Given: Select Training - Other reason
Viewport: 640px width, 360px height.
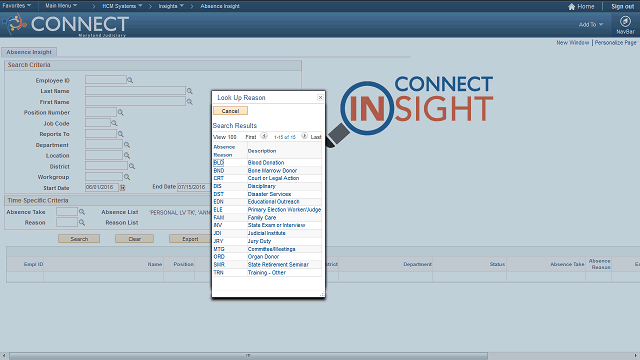Looking at the screenshot, I should coord(267,273).
